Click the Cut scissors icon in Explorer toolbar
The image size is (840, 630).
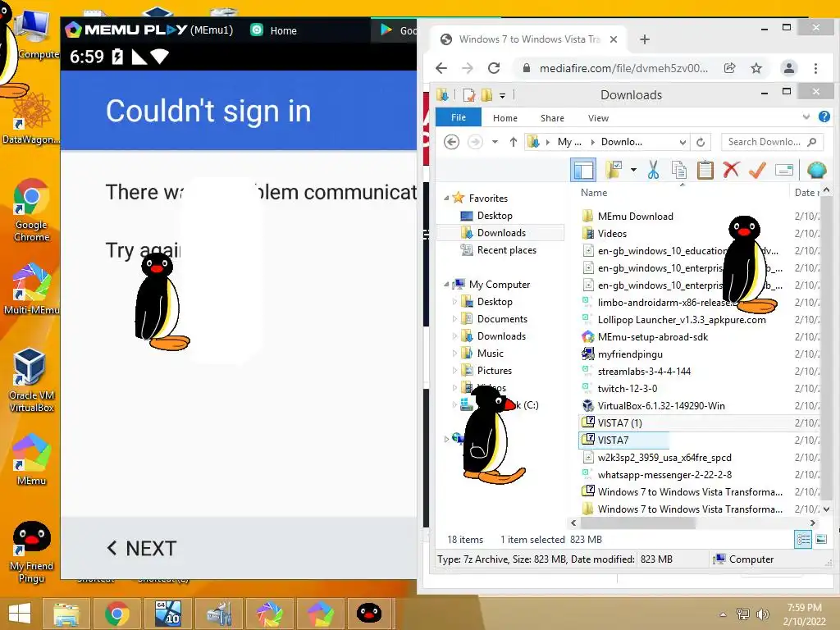(652, 171)
